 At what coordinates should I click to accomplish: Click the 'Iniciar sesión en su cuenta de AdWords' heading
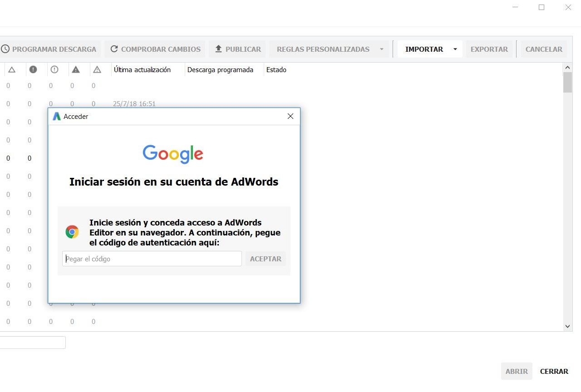click(x=174, y=182)
